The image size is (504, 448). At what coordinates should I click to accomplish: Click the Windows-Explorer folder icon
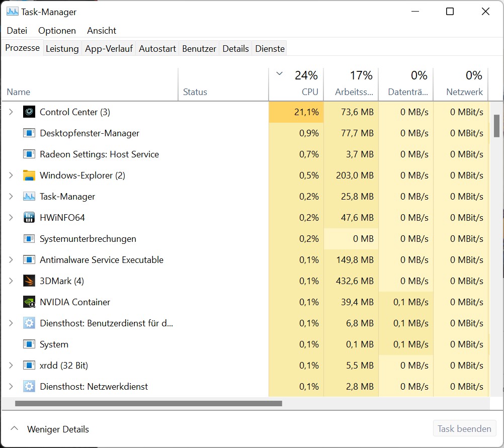point(29,175)
